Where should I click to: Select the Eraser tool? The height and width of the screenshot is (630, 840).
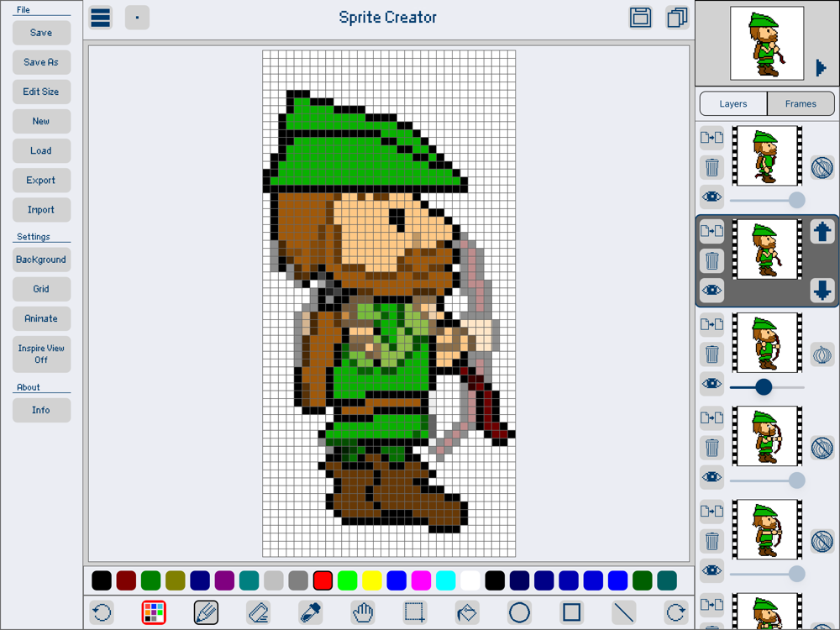(x=258, y=612)
